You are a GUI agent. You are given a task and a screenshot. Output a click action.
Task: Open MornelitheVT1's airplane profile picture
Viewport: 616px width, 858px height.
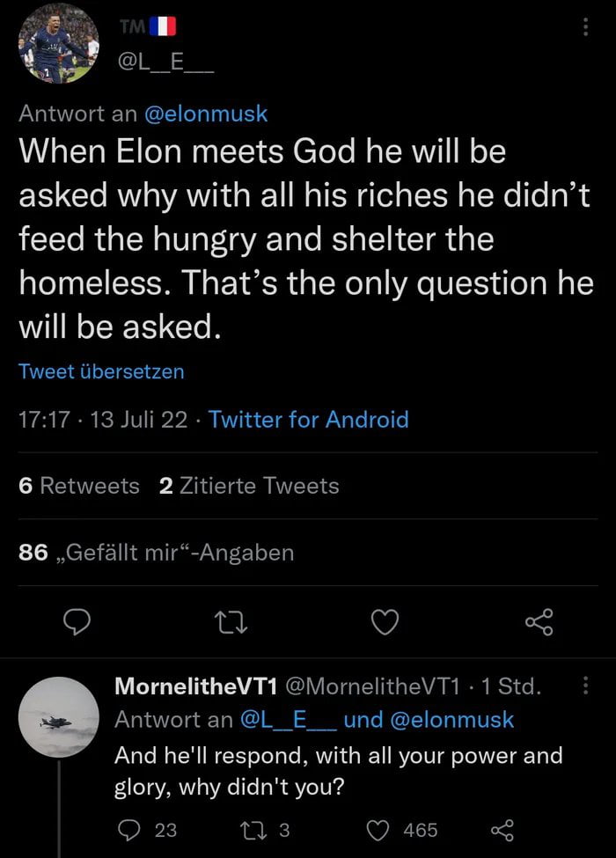coord(58,717)
